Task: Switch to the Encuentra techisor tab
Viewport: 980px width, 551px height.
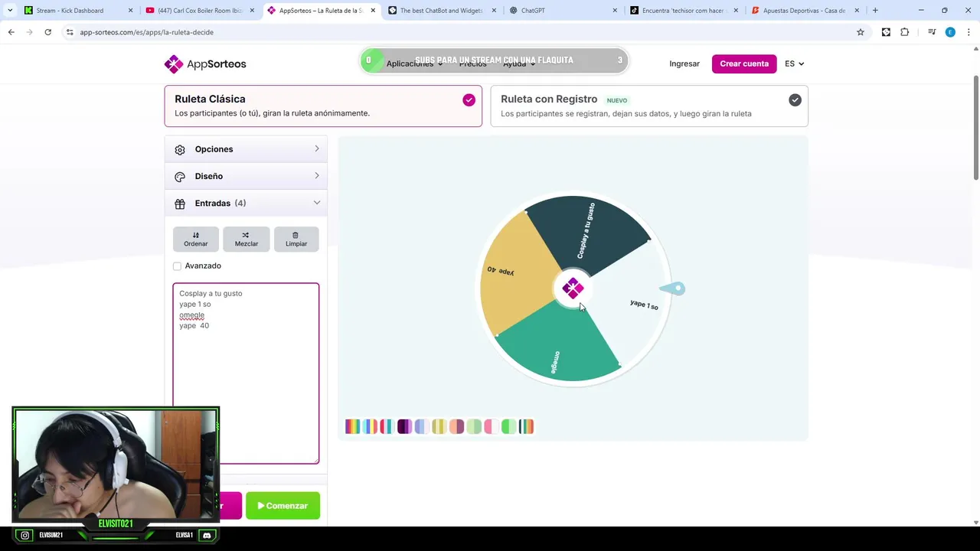Action: (684, 11)
